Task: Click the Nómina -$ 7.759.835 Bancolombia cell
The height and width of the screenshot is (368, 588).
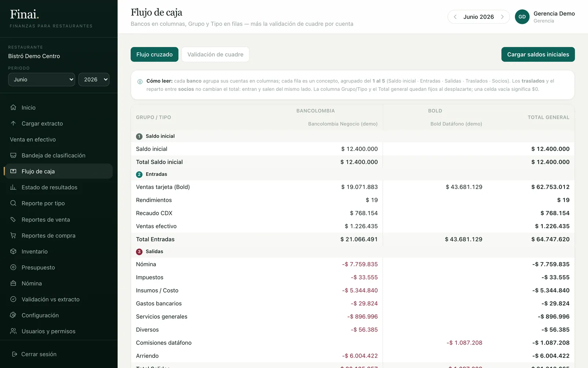Action: coord(360,264)
